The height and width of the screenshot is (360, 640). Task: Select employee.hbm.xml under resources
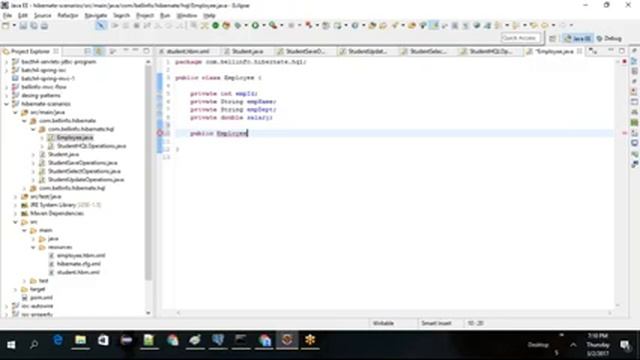pyautogui.click(x=81, y=256)
